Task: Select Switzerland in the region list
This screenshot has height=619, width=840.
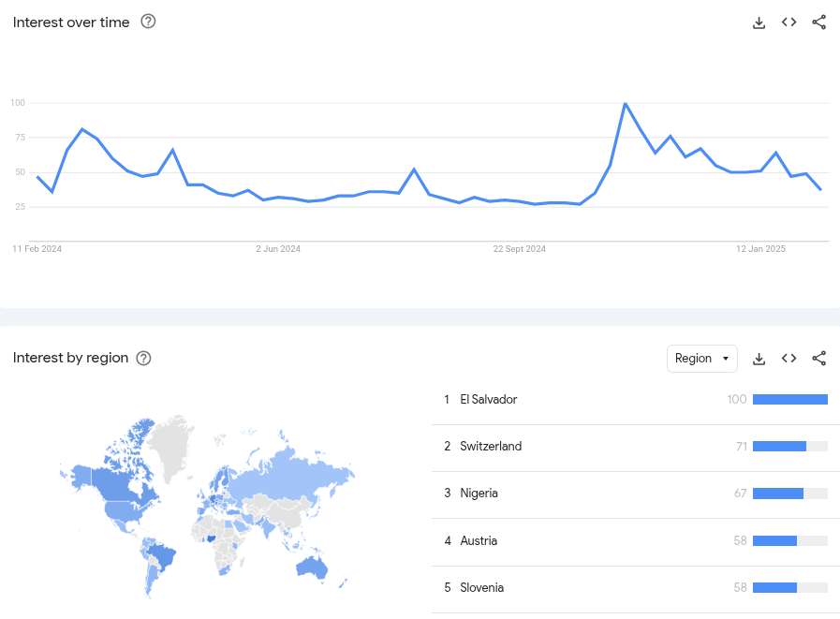Action: [x=489, y=446]
